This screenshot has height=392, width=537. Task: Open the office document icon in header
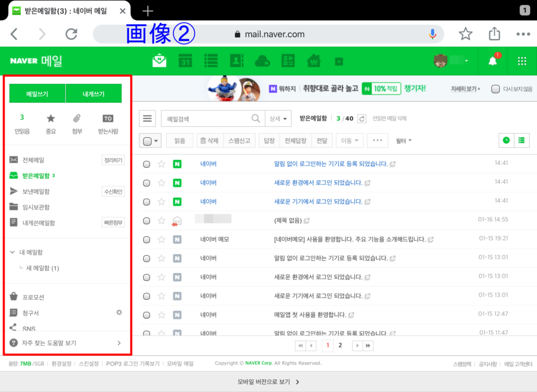tap(288, 61)
